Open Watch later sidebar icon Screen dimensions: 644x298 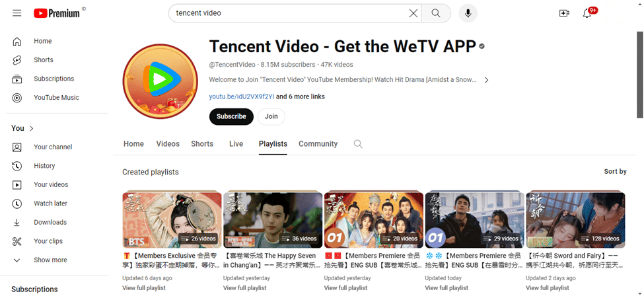pyautogui.click(x=17, y=204)
